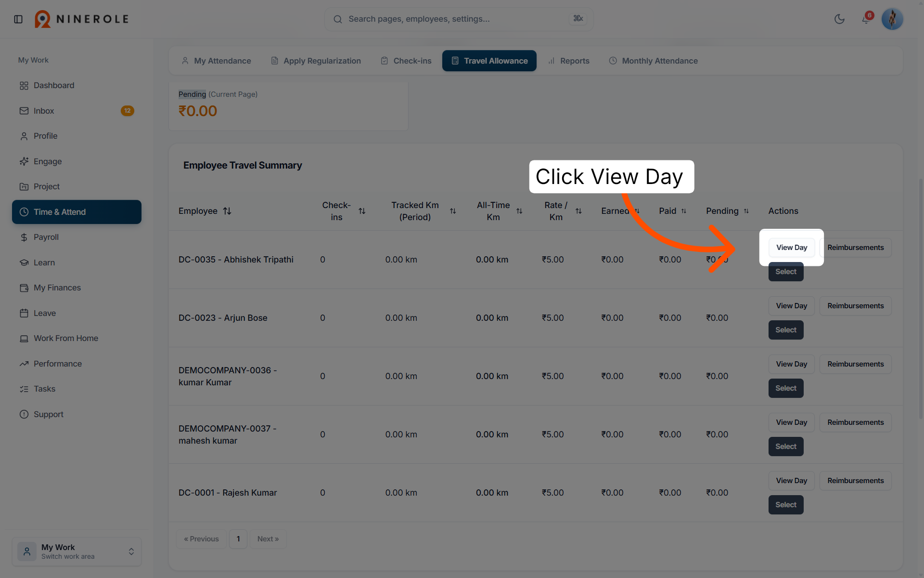
Task: Click View Day for Arjun Bose
Action: pos(792,306)
